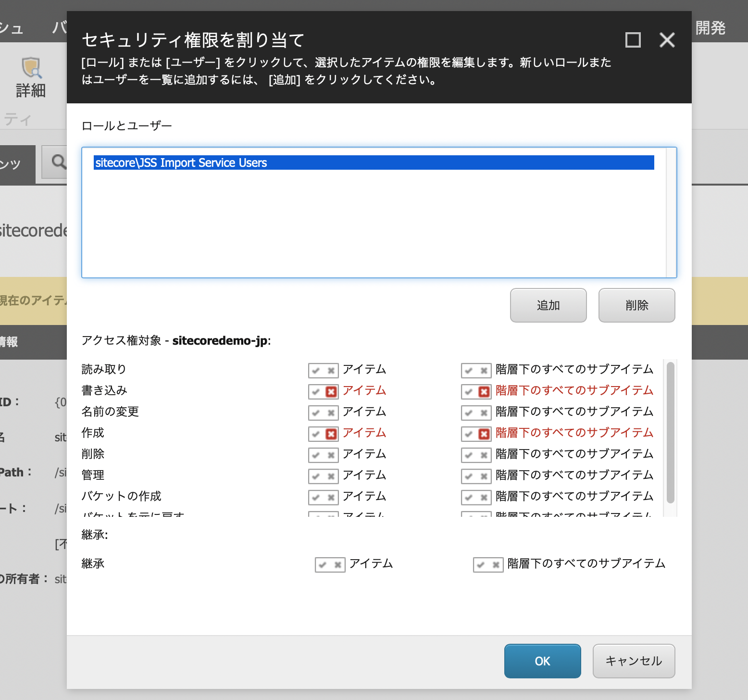Viewport: 748px width, 700px height.
Task: Open the 開発 tab in background ribbon
Action: click(x=711, y=28)
